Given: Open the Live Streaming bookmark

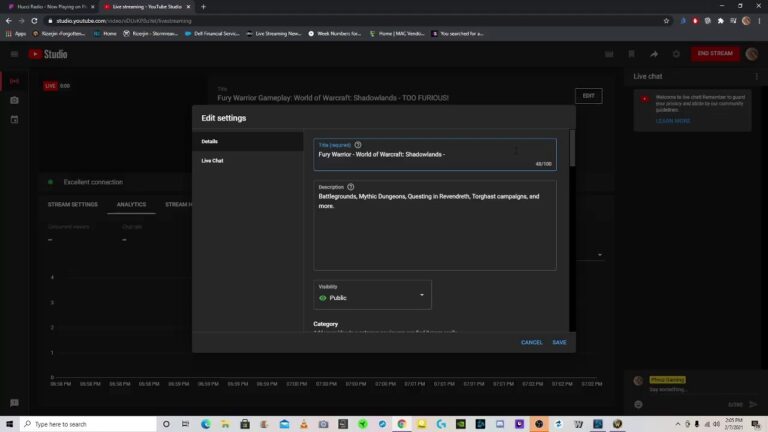Looking at the screenshot, I should click(x=273, y=34).
